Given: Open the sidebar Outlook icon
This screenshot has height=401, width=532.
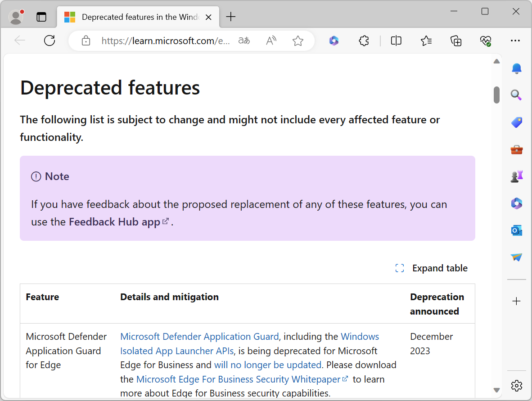Looking at the screenshot, I should click(517, 230).
